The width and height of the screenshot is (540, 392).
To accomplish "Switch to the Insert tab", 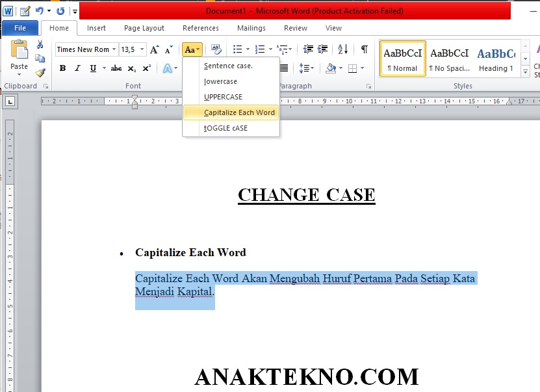I will coord(96,28).
